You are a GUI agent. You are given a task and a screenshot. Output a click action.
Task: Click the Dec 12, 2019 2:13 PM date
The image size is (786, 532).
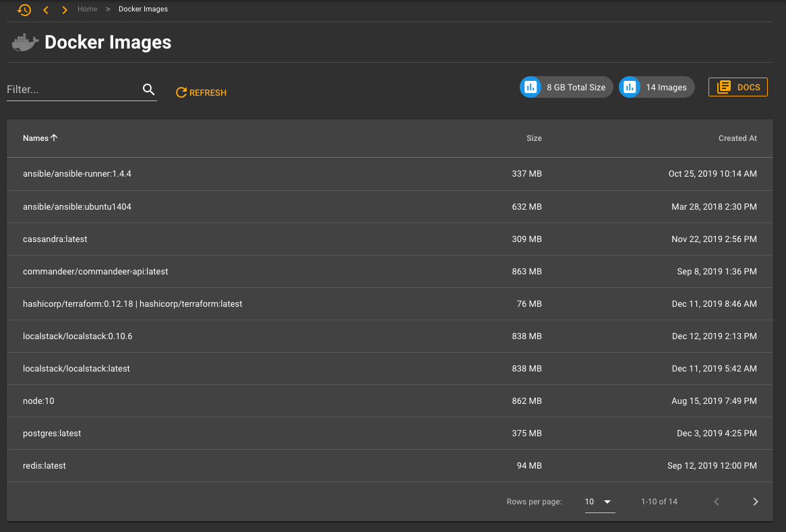715,336
